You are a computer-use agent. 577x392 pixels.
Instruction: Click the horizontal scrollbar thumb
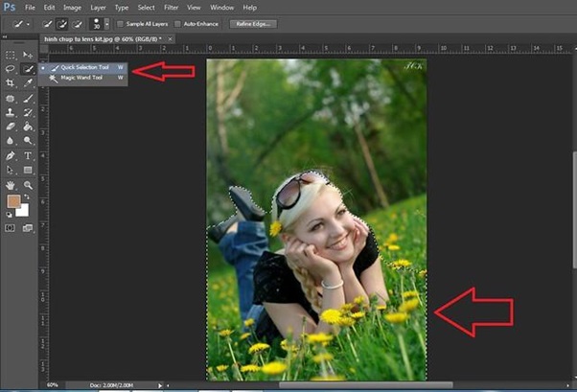pyautogui.click(x=365, y=385)
